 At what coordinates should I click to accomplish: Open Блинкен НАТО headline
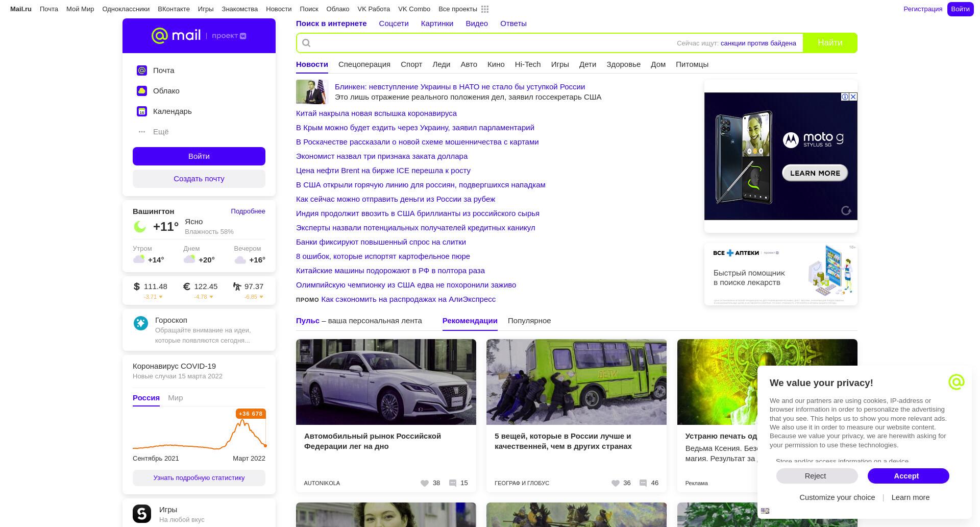pos(460,87)
